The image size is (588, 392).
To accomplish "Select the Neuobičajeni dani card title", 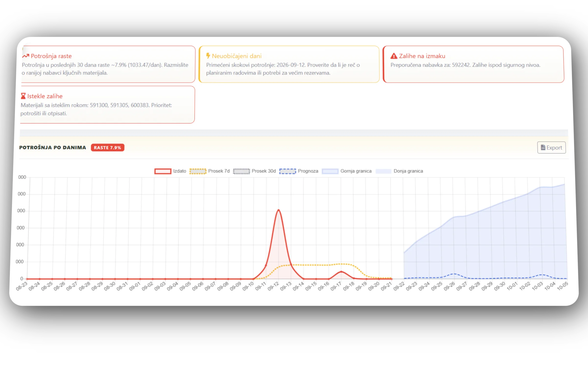I will (x=237, y=56).
